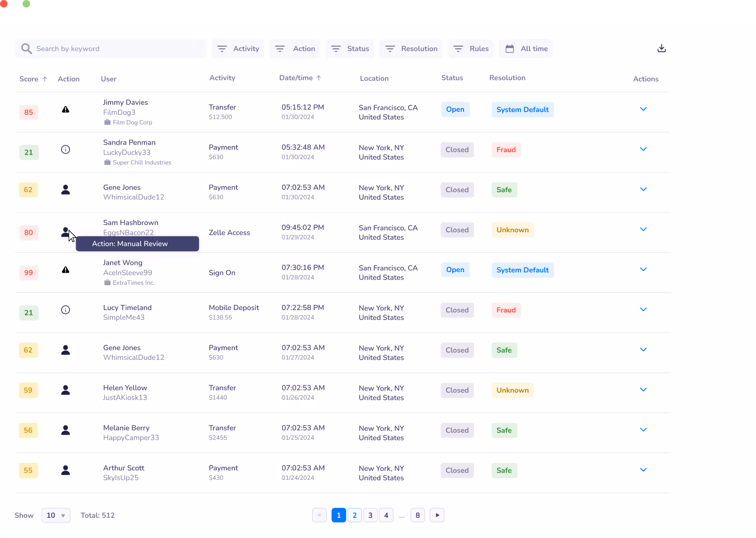The height and width of the screenshot is (538, 756).
Task: Open the All time date range picker
Action: (x=526, y=49)
